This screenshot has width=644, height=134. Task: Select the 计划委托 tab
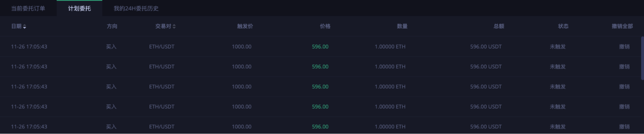[x=79, y=8]
